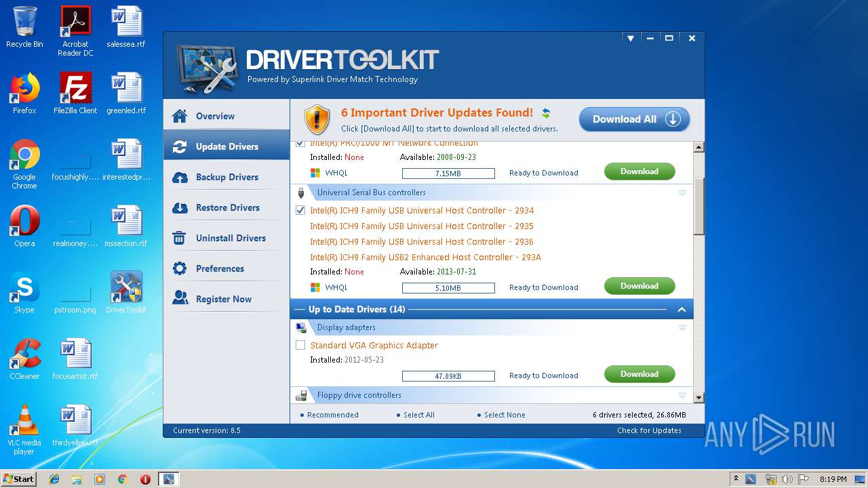Click the WHQL Windows logo for USB driver

pyautogui.click(x=315, y=287)
